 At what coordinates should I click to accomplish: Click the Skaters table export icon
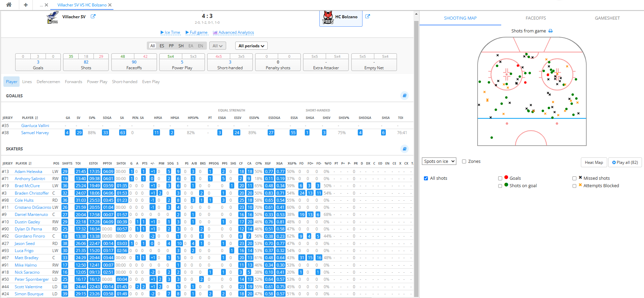[x=404, y=149]
